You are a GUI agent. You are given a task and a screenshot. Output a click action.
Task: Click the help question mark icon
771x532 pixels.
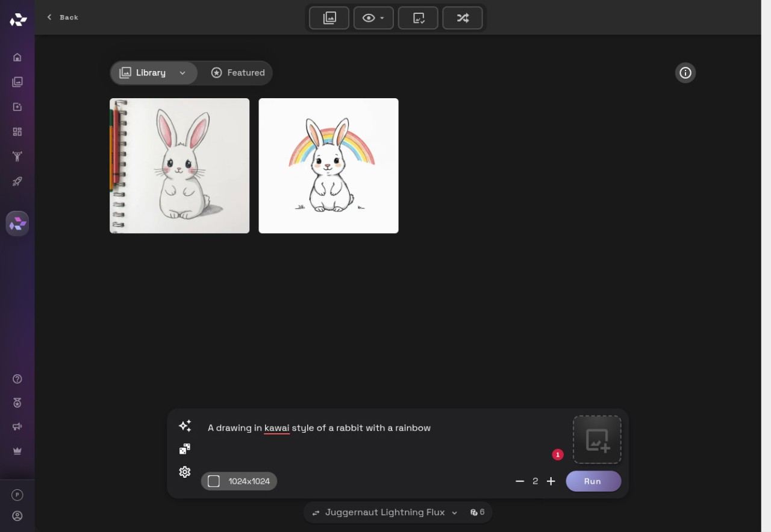(17, 379)
